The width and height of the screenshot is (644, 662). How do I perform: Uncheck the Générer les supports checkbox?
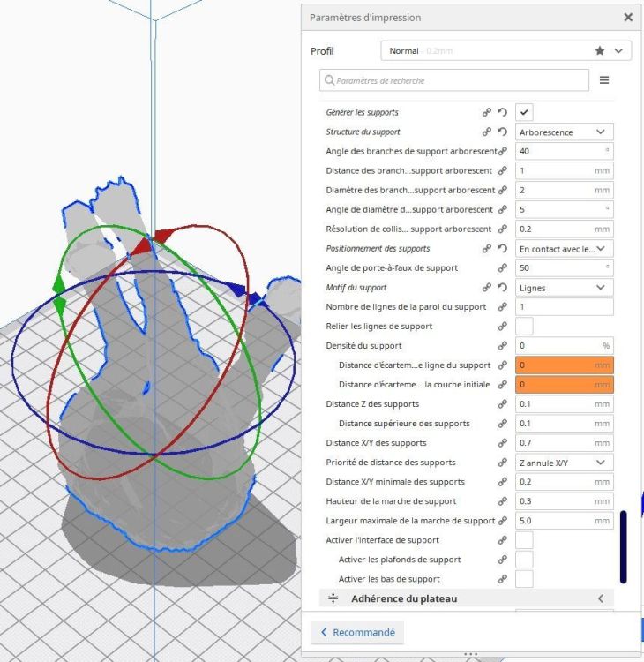[x=524, y=112]
